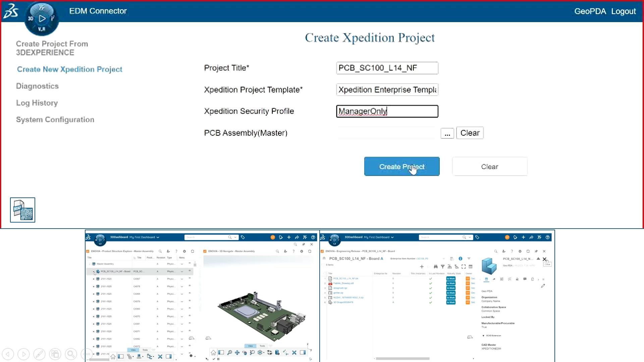
Task: Click the home icon in 3D Navigate toolbar
Action: 213,353
